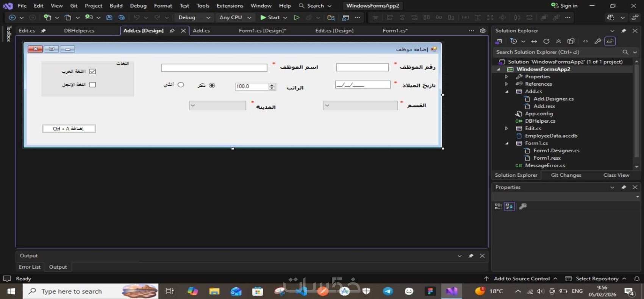Viewport: 644px width, 299px height.
Task: Collapse the Form1.cs node
Action: [506, 143]
